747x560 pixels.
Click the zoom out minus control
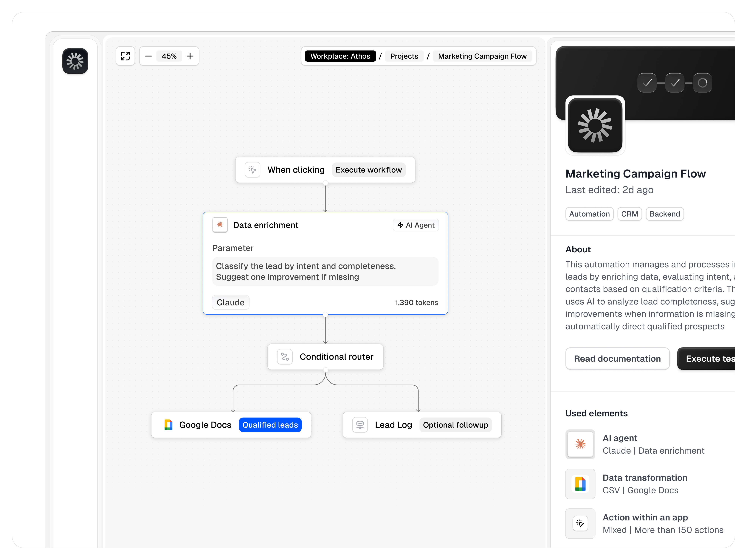click(148, 56)
